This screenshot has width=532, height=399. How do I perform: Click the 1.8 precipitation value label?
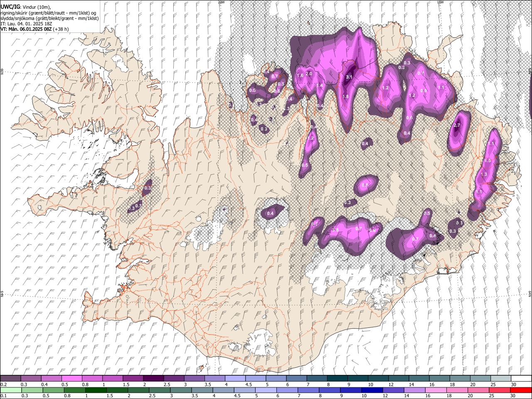coord(345,96)
